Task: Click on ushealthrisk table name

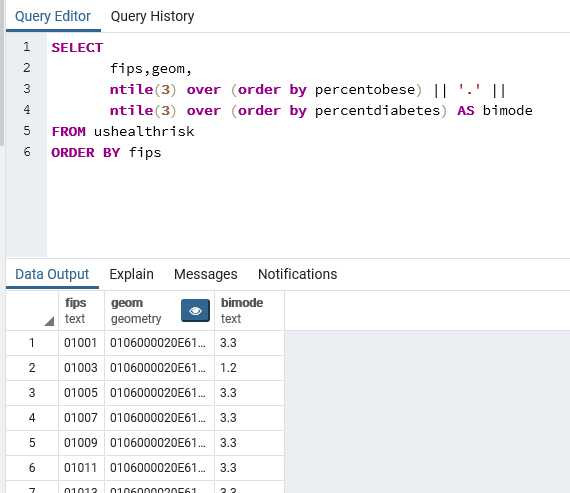Action: pos(144,132)
